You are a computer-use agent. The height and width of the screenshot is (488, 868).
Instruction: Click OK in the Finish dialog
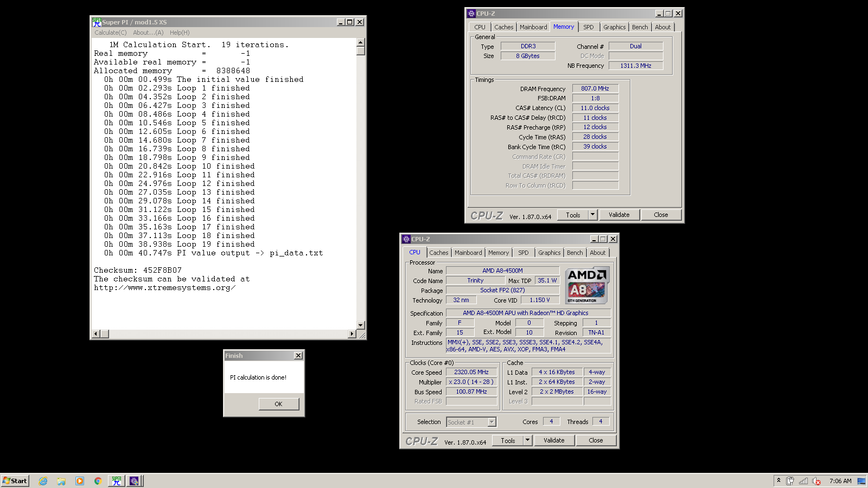(278, 404)
